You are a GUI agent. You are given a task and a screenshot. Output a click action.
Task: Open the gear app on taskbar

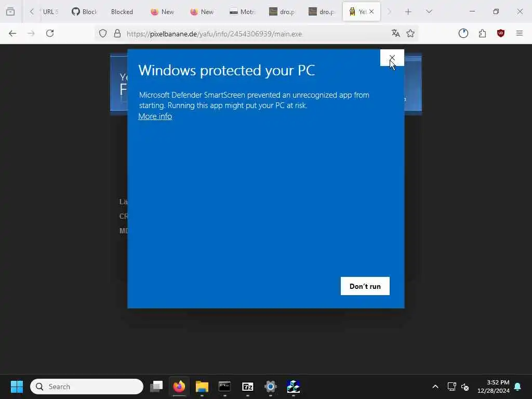pyautogui.click(x=270, y=387)
